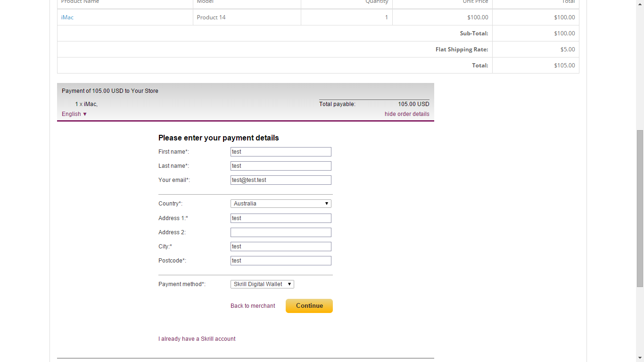Click the First name input field
The height and width of the screenshot is (362, 644).
tap(281, 152)
